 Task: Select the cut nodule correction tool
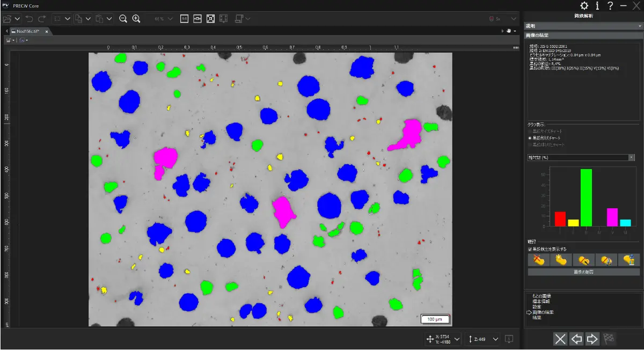click(x=583, y=260)
